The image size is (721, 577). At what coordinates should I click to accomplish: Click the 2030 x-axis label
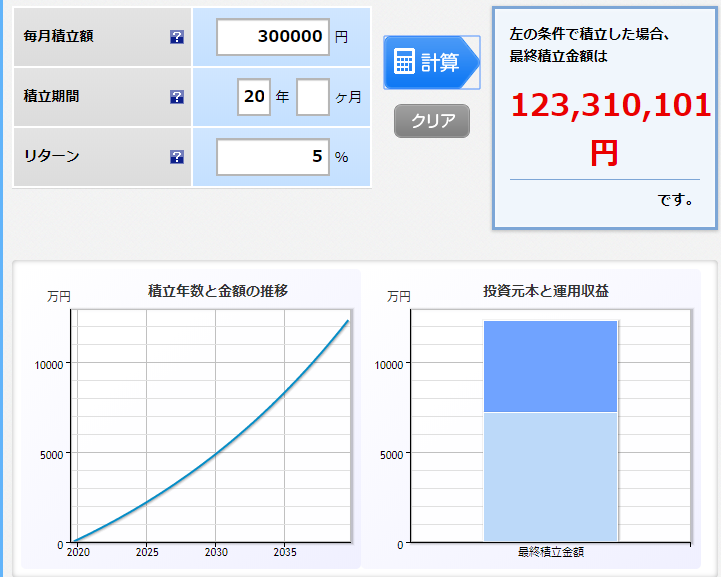[x=216, y=552]
